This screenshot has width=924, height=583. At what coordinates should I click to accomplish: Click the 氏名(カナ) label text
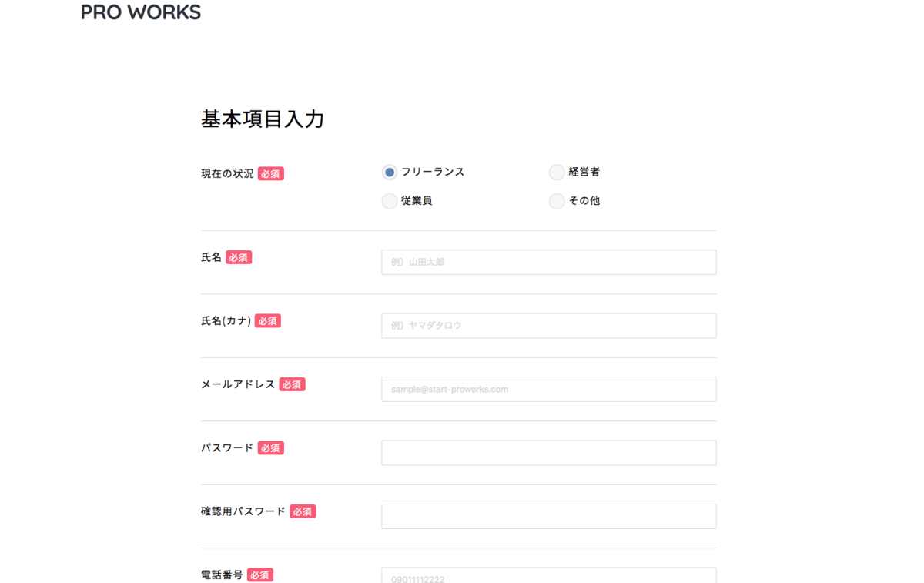(x=226, y=321)
